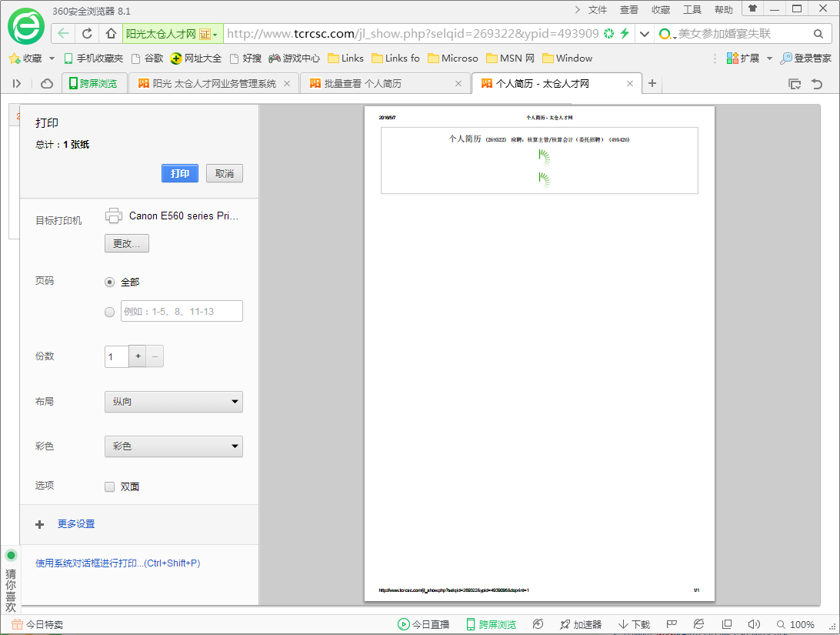Viewport: 840px width, 635px height.
Task: Open new tab with plus icon
Action: (x=652, y=83)
